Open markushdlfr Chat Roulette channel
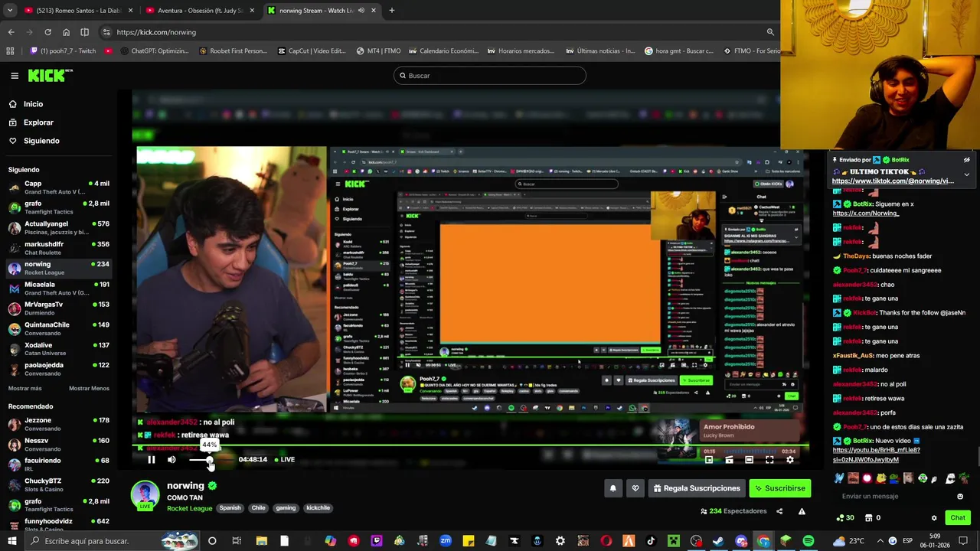This screenshot has height=551, width=980. [x=59, y=248]
